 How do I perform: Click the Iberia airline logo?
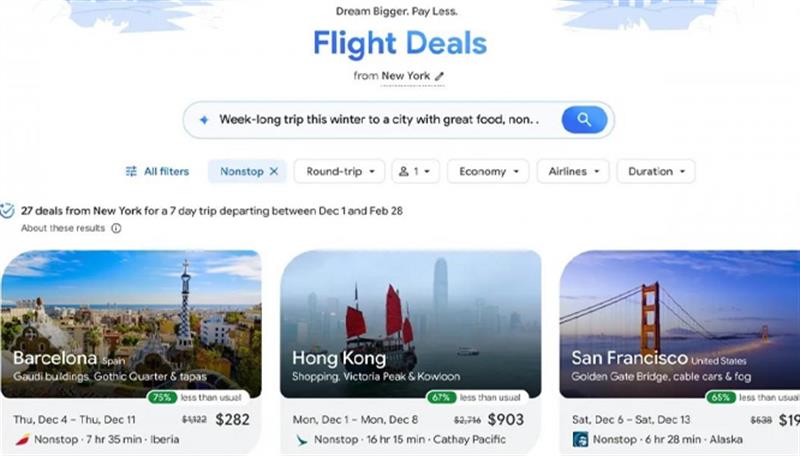click(22, 439)
